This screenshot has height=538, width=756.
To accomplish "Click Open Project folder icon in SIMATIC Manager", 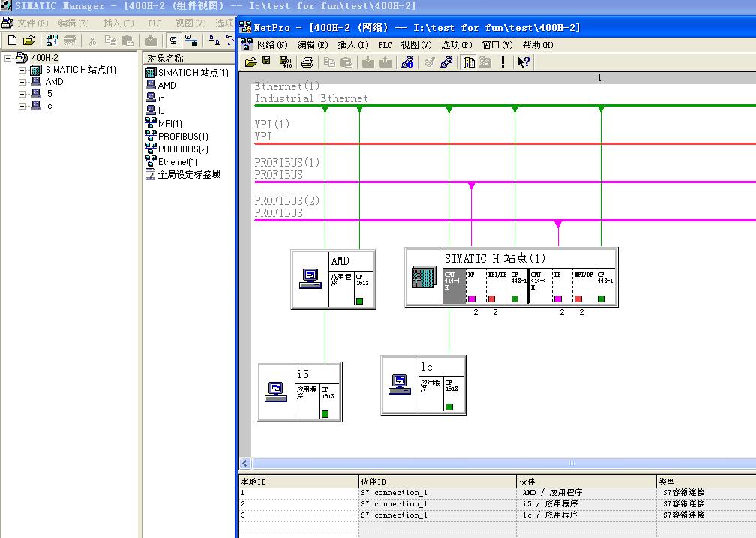I will tap(29, 40).
